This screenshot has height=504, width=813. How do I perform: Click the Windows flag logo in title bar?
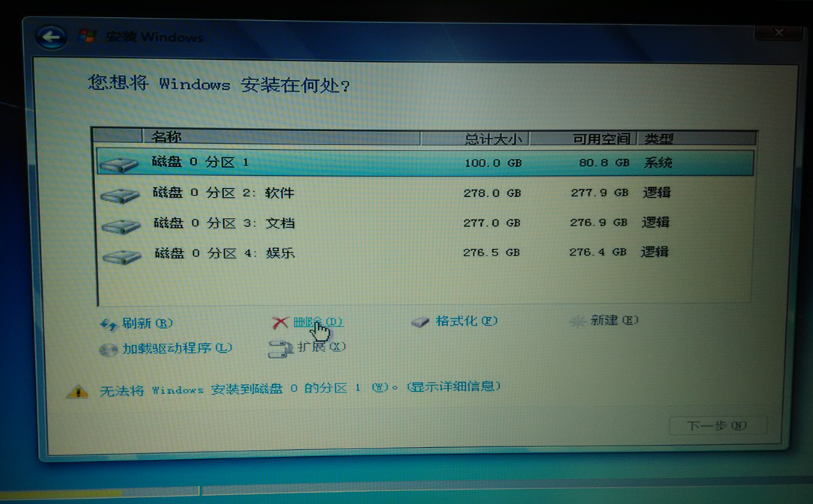point(87,36)
